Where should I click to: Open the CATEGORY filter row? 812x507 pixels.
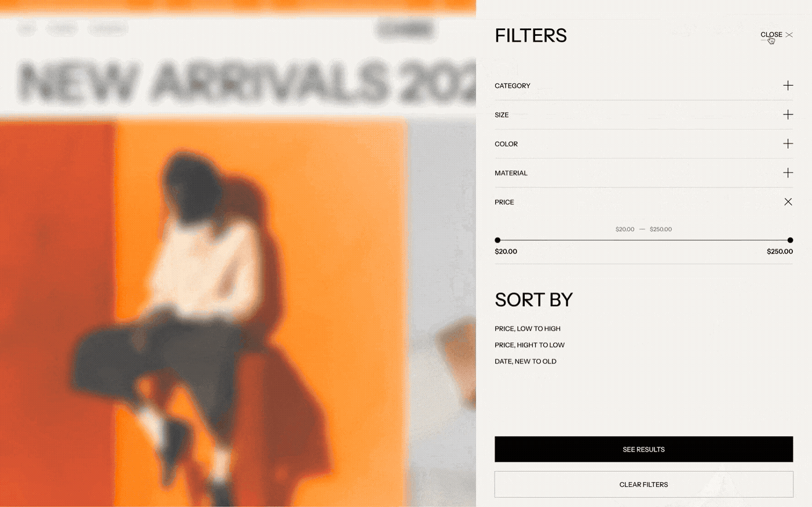[x=643, y=86]
